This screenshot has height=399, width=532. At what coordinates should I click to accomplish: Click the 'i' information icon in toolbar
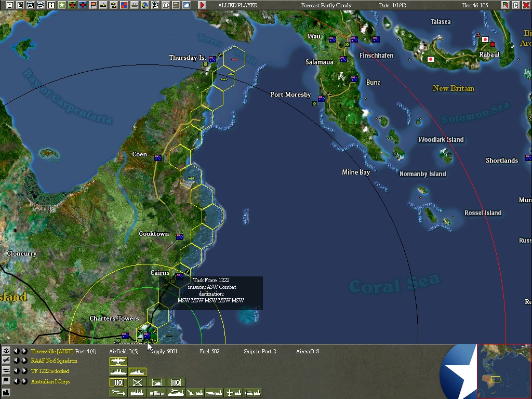[x=51, y=5]
